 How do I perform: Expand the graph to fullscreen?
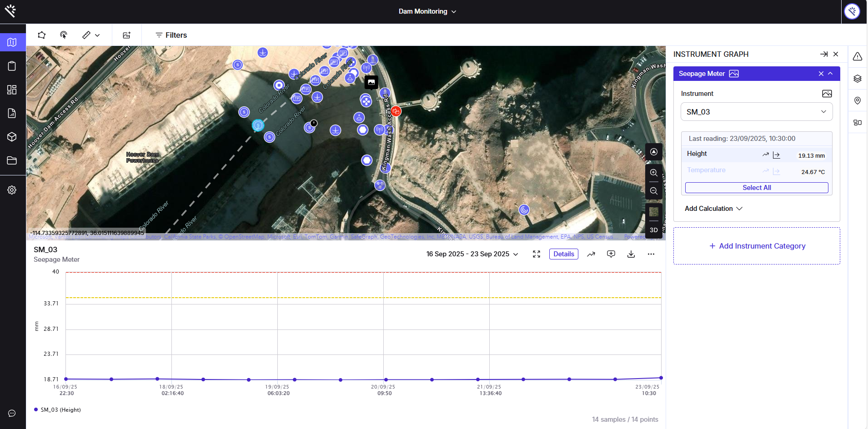tap(537, 254)
